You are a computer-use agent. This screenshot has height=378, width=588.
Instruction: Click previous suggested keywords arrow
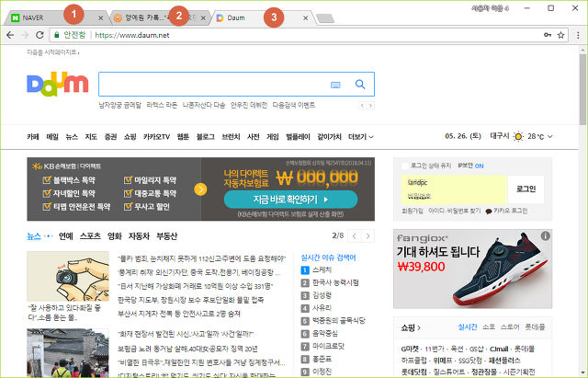click(x=362, y=106)
